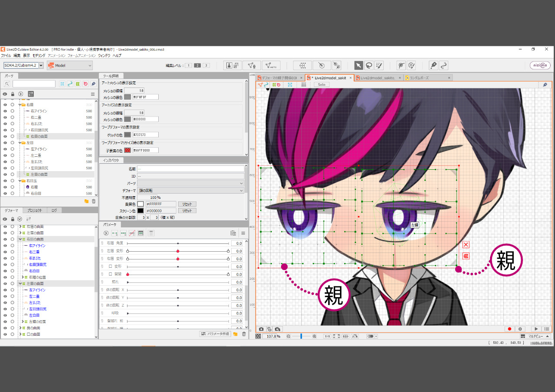Collapse 右目の曲面 deformer tree node
555x392 pixels.
coord(20,239)
